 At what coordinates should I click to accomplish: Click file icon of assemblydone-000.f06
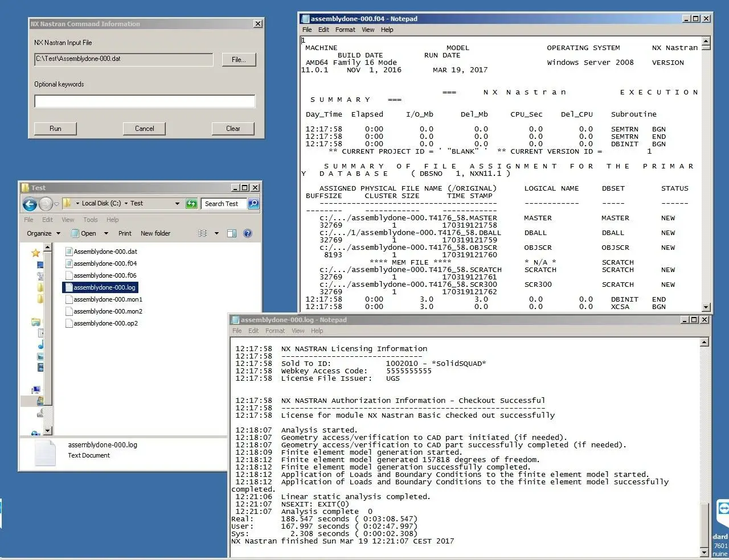[69, 275]
